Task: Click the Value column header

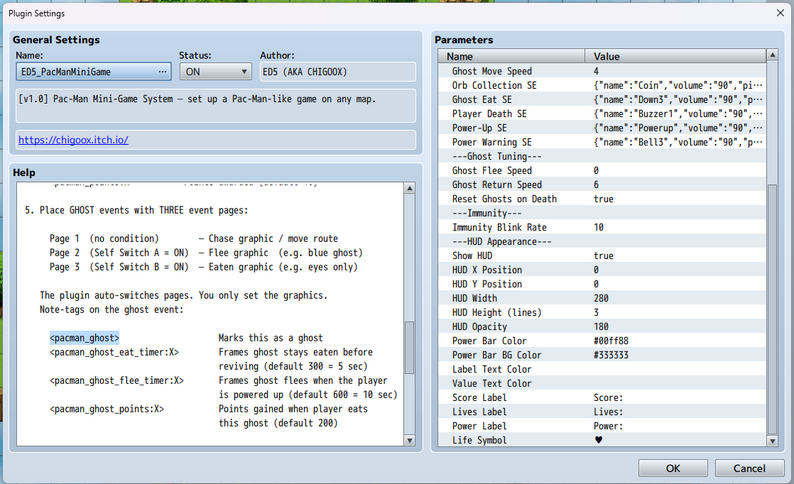Action: point(676,57)
